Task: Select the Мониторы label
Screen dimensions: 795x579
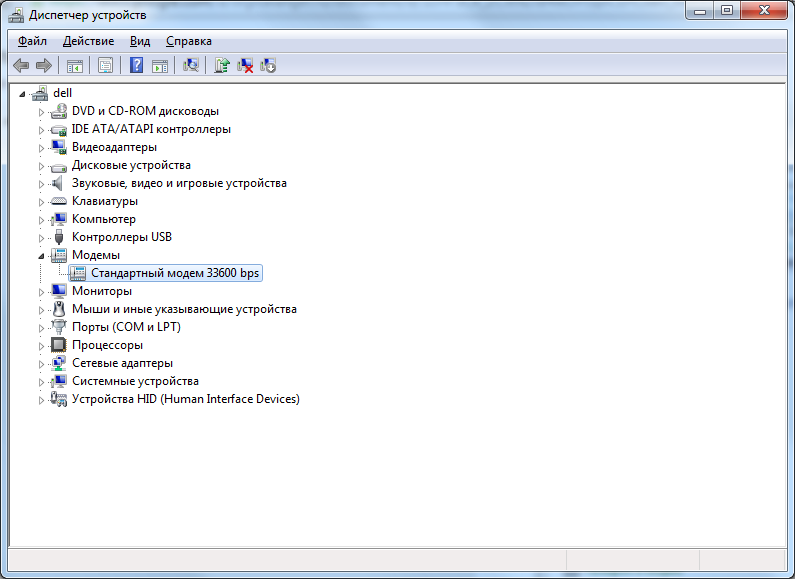Action: (102, 291)
